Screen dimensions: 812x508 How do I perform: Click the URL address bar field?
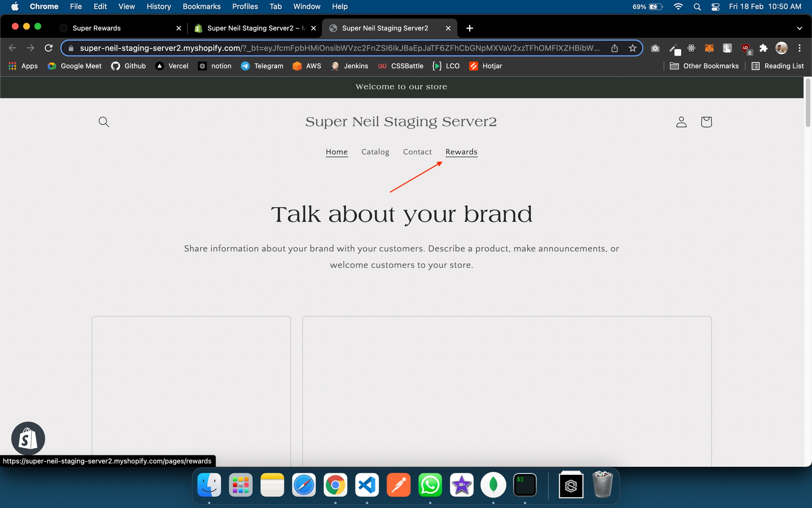[x=338, y=48]
